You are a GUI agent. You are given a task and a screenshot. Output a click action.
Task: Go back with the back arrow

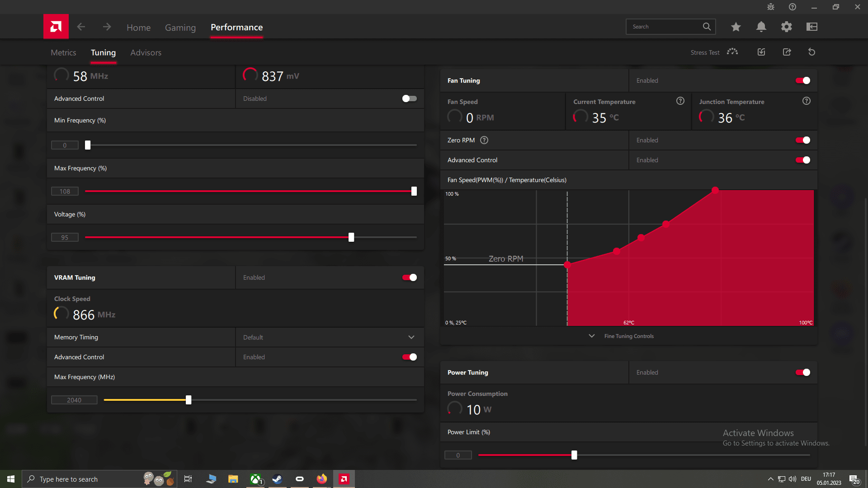[x=81, y=27]
